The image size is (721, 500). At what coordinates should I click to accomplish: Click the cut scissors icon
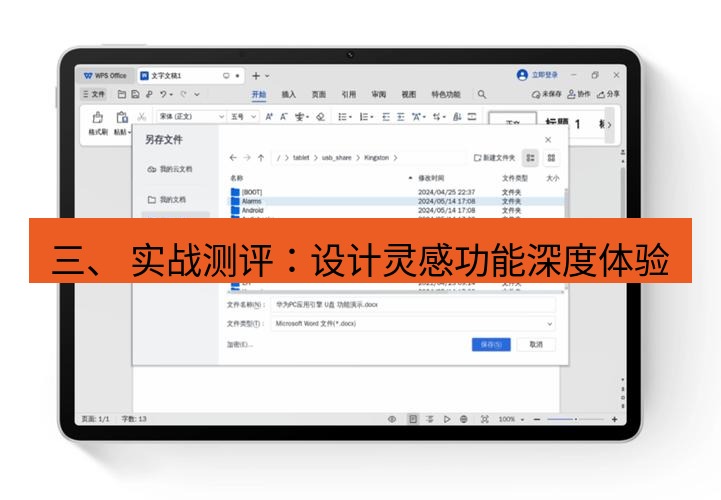(x=142, y=116)
